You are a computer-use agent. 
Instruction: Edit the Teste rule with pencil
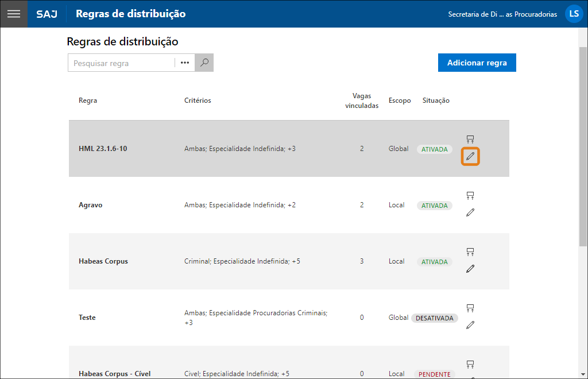coord(470,325)
